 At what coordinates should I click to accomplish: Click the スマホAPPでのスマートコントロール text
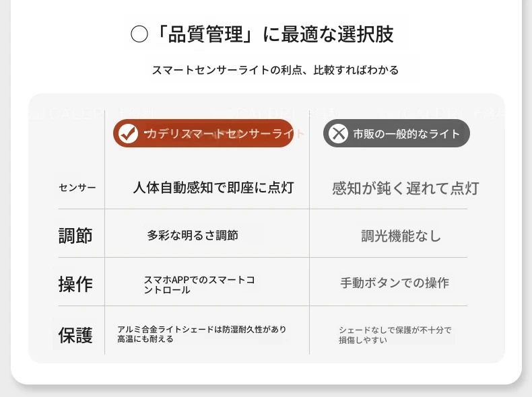[199, 285]
